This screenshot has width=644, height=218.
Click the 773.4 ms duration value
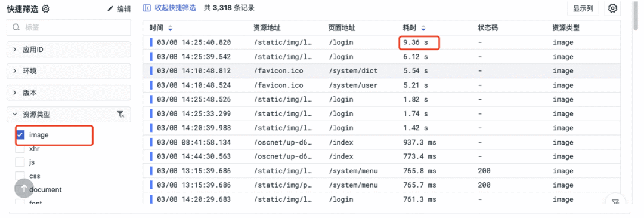coord(420,156)
